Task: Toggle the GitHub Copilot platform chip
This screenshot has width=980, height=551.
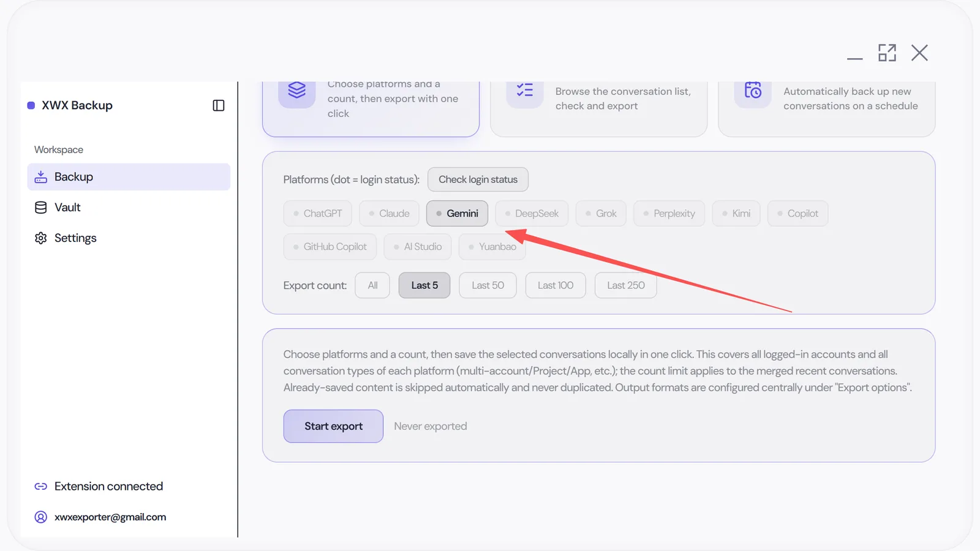Action: [330, 247]
